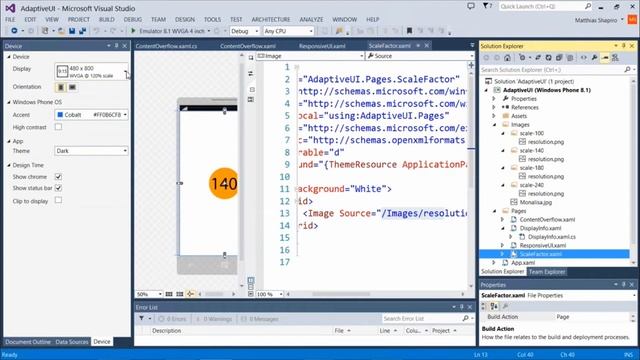The height and width of the screenshot is (360, 640).
Task: Switch to the Team Explorer tab
Action: pyautogui.click(x=547, y=272)
